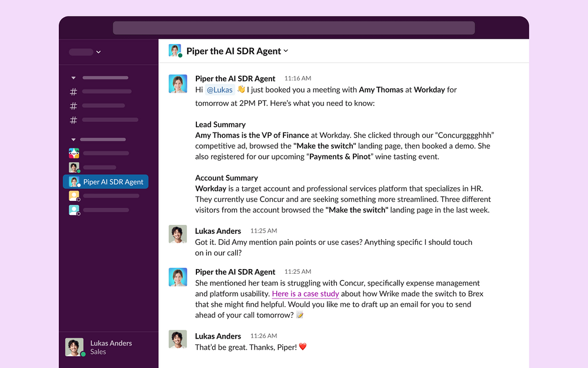Click the 11:25 AM timestamp by Lukas Anders
This screenshot has height=368, width=588.
tap(263, 231)
